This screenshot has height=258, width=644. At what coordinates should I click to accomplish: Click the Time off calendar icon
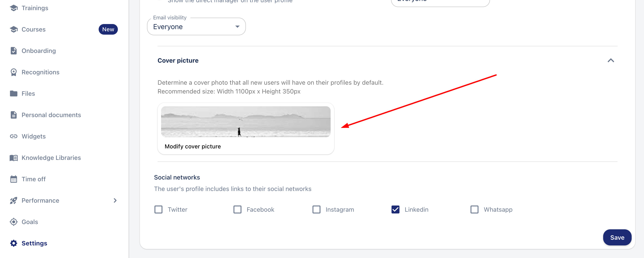(14, 179)
